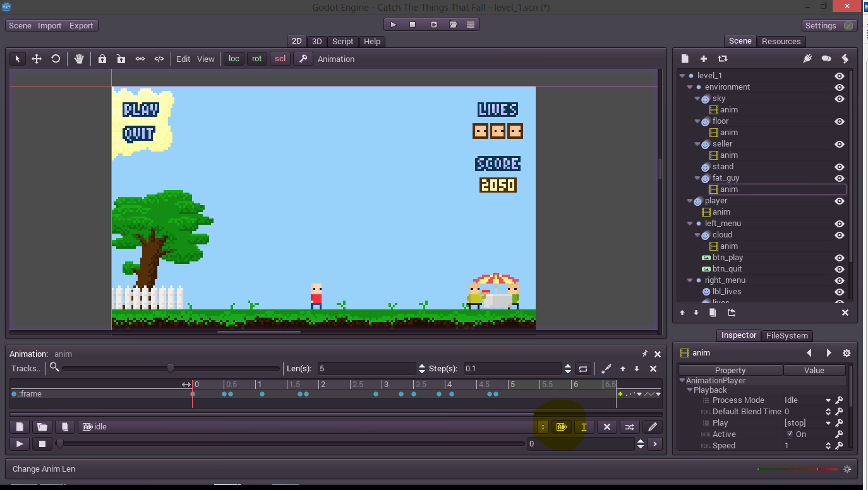Select the arrow Select tool in viewport toolbar
Viewport: 868px width, 490px height.
18,59
